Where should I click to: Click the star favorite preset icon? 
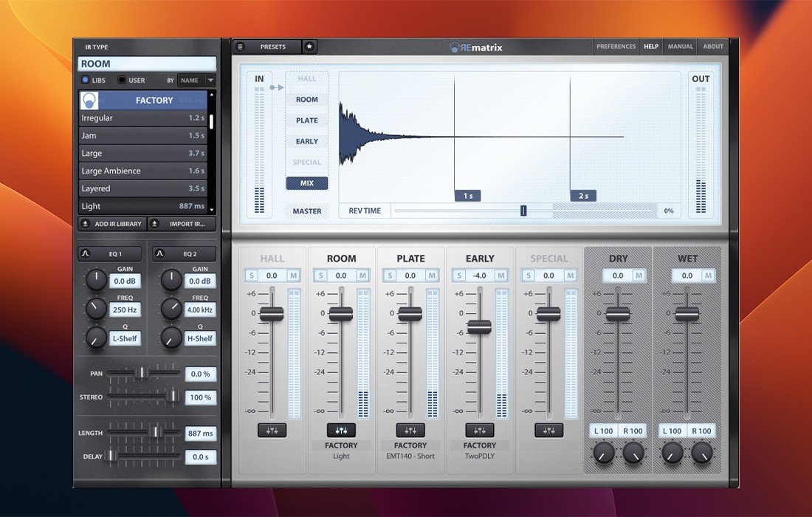[309, 47]
